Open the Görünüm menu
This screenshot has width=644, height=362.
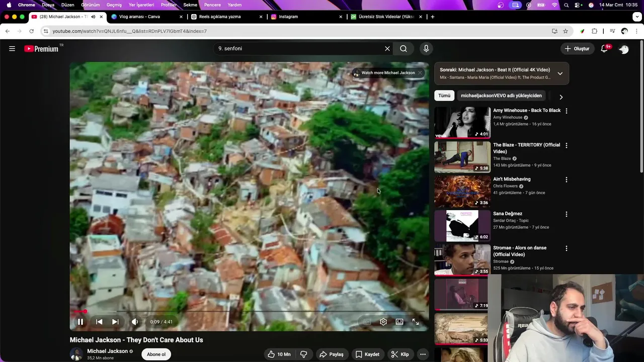[91, 5]
